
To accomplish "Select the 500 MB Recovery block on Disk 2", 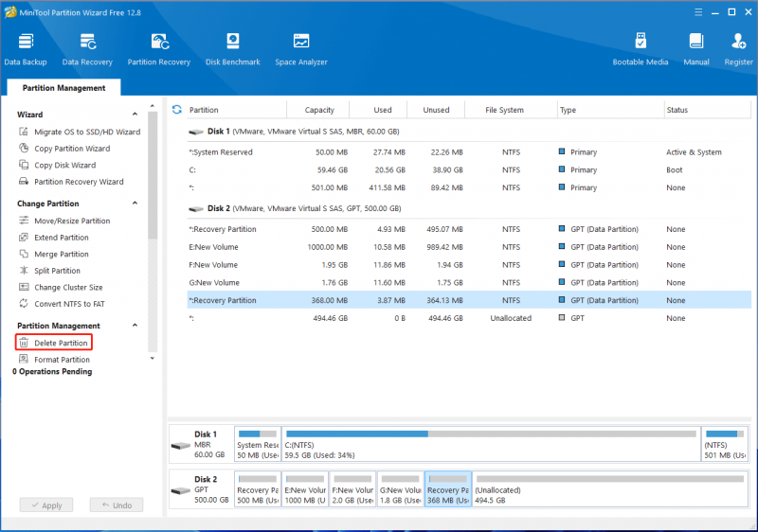I will 258,488.
